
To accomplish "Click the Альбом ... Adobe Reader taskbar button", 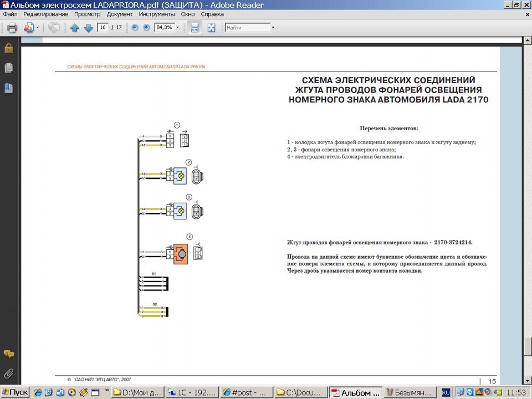I will [x=356, y=392].
